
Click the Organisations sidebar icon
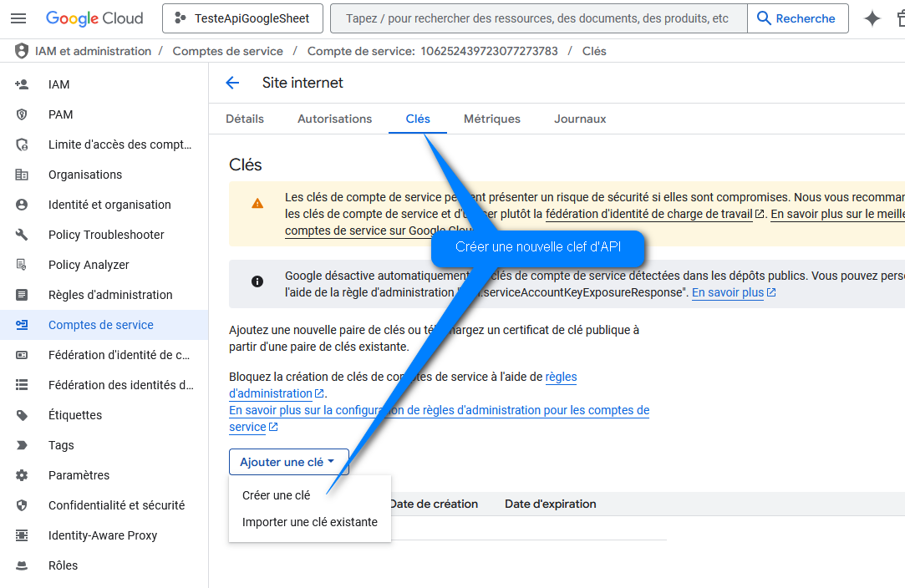point(22,175)
